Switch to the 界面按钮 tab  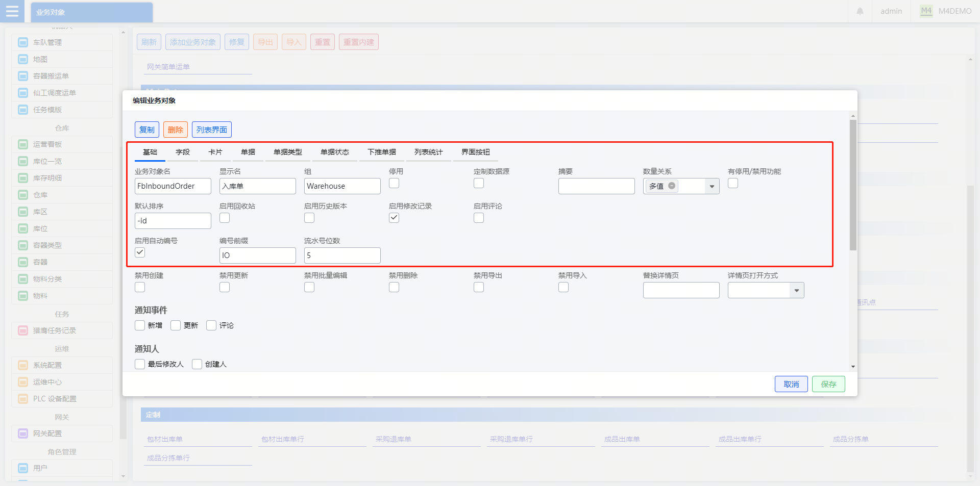(476, 152)
